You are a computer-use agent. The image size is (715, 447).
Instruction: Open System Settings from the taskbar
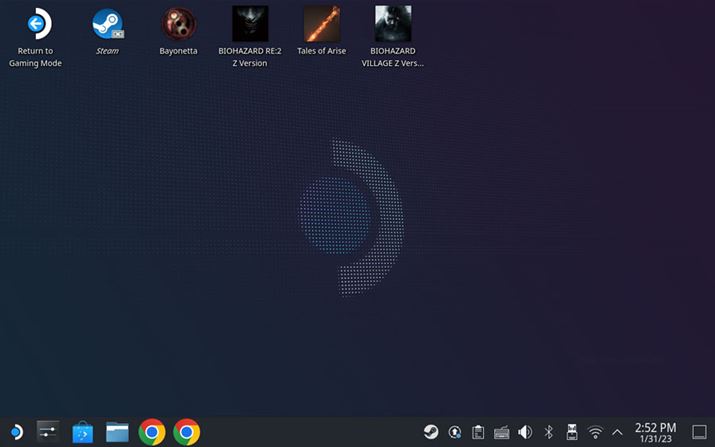point(48,432)
